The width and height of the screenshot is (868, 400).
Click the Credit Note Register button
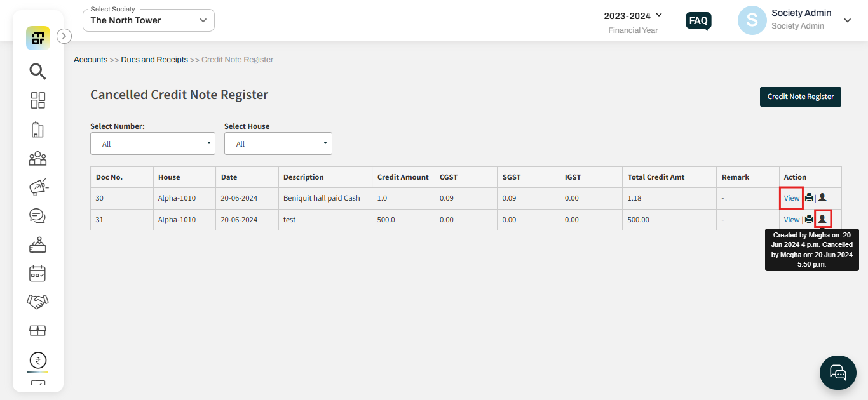[x=801, y=97]
